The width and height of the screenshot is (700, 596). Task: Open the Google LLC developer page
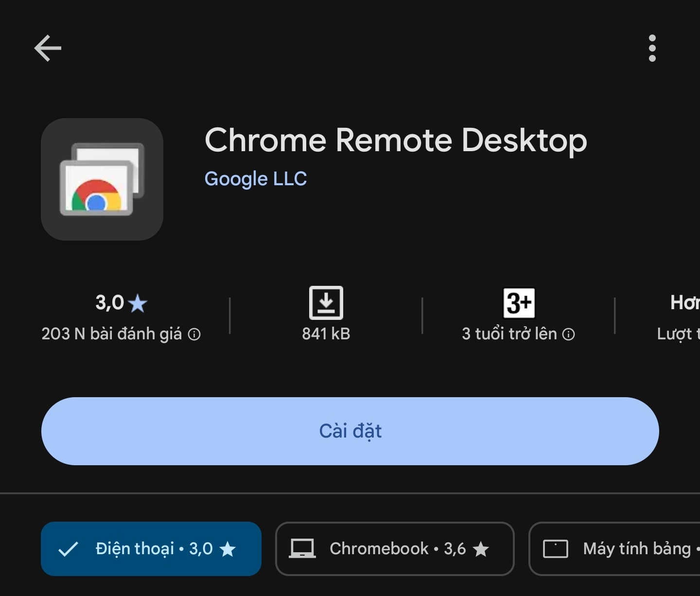coord(256,179)
